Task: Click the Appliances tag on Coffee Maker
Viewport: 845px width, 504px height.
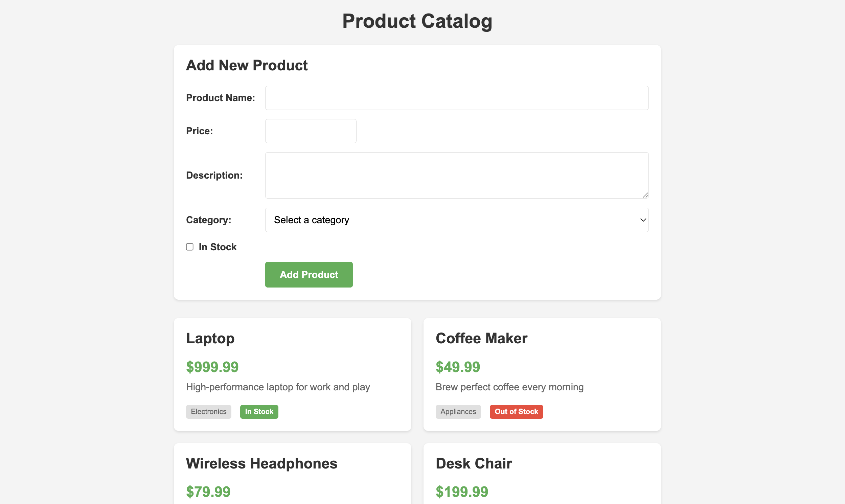Action: click(458, 412)
